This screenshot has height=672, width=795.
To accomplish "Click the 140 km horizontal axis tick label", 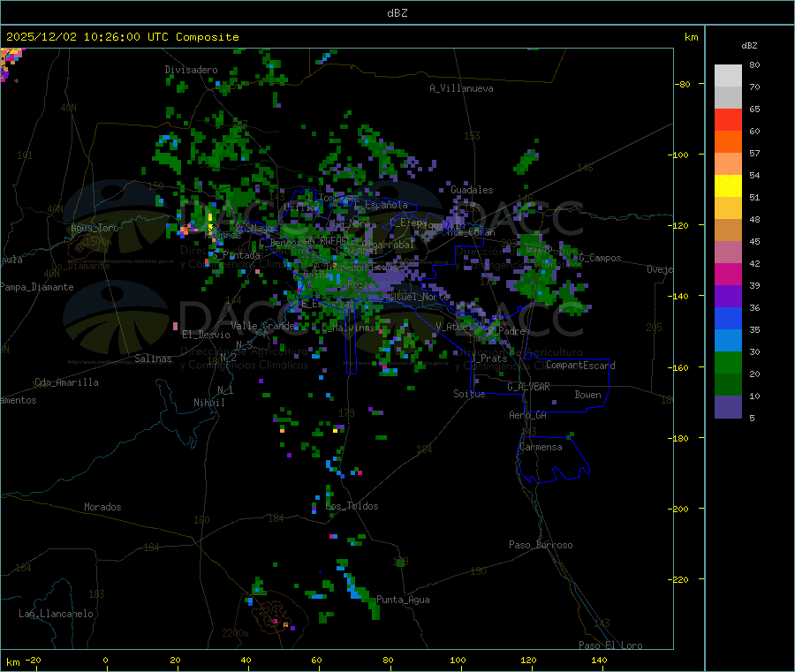I will click(599, 661).
